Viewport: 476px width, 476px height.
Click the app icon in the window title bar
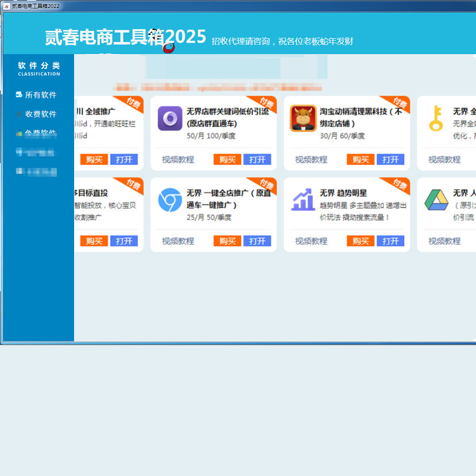pos(7,6)
